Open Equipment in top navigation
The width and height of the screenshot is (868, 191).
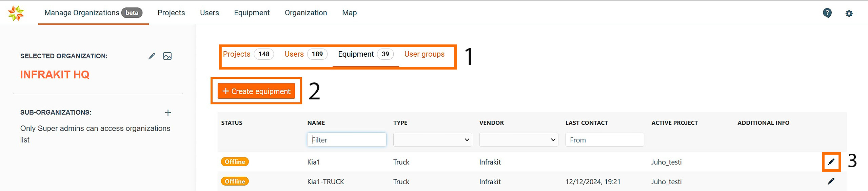[252, 13]
